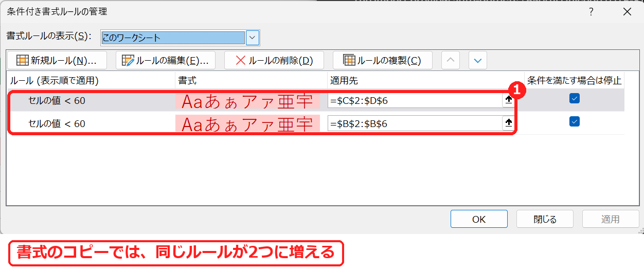Duplicate the rule with ルールの複製(C)
The height and width of the screenshot is (270, 644).
[383, 60]
